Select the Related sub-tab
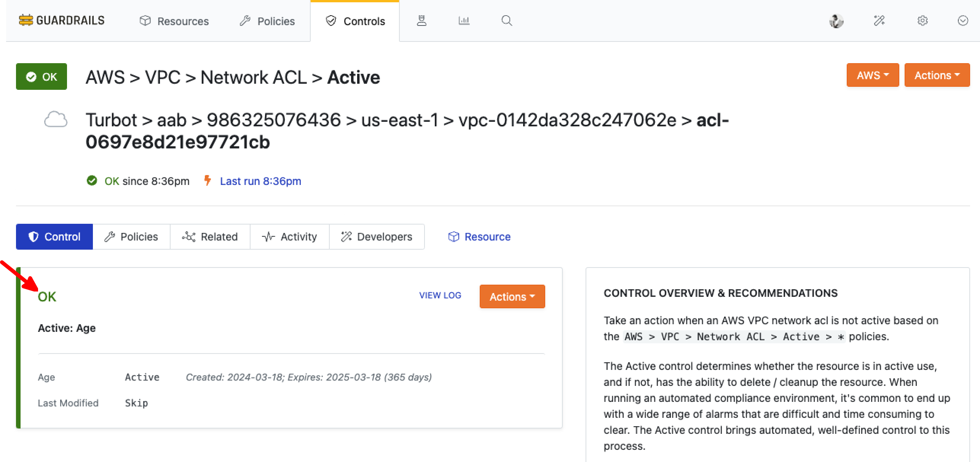The width and height of the screenshot is (980, 462). 210,237
